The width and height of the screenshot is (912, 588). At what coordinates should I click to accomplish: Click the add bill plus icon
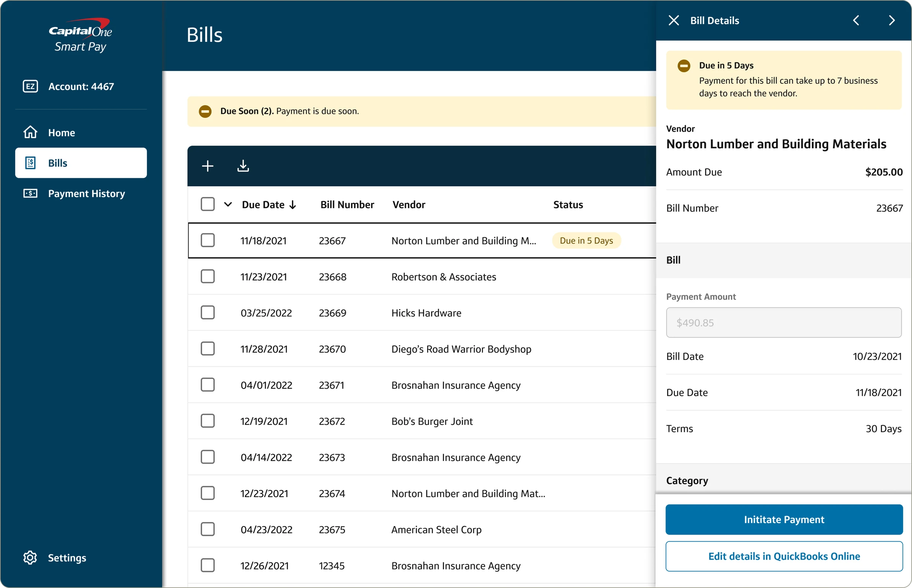coord(208,166)
